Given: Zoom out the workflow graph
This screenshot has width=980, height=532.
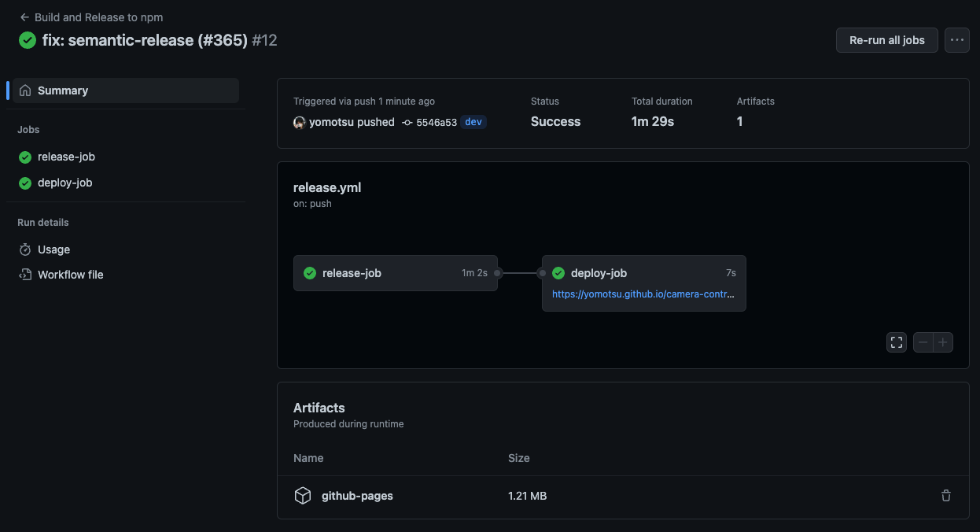Looking at the screenshot, I should 923,342.
